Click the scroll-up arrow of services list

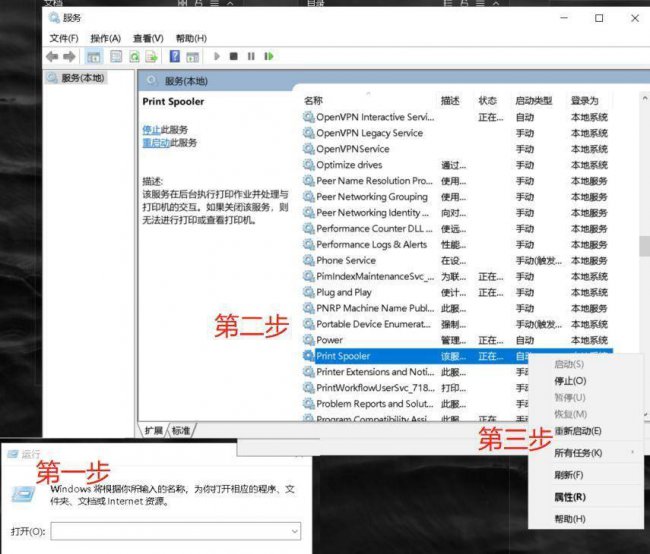pyautogui.click(x=645, y=99)
